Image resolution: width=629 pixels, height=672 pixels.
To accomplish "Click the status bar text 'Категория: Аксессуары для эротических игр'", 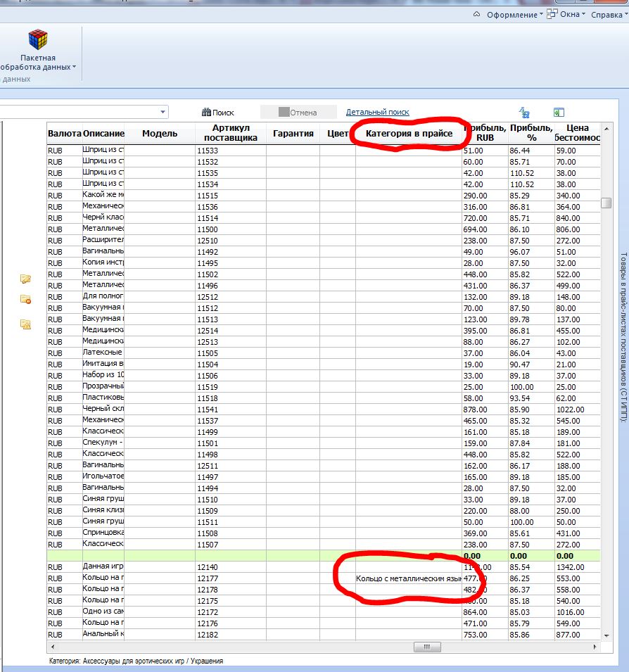I will [x=117, y=661].
